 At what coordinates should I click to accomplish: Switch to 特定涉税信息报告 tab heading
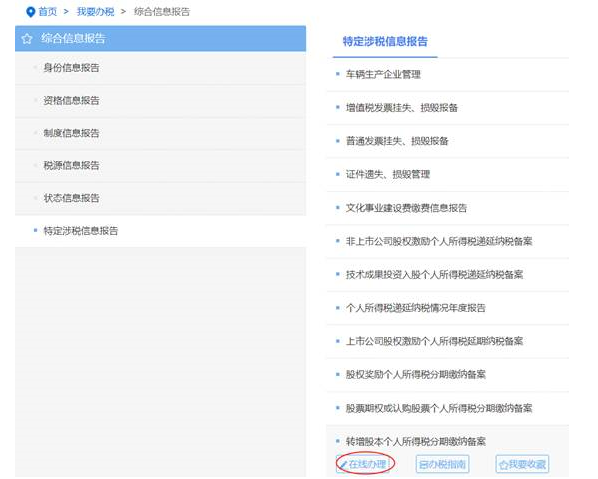(385, 41)
